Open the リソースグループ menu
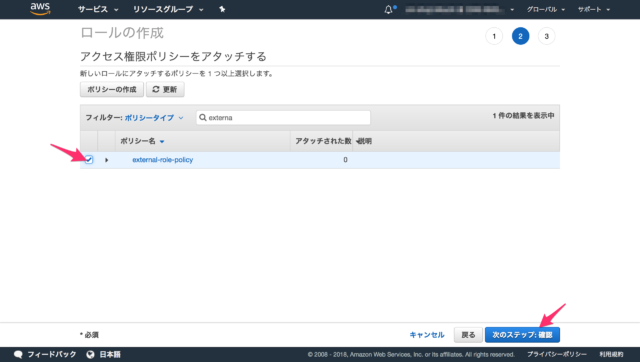640x362 pixels. click(168, 9)
